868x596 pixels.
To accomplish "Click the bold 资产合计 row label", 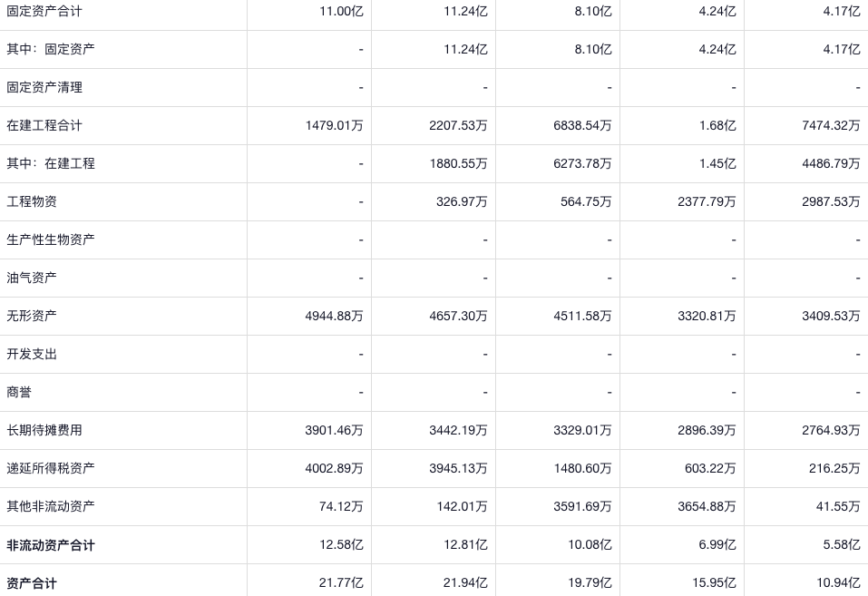I will coord(32,583).
